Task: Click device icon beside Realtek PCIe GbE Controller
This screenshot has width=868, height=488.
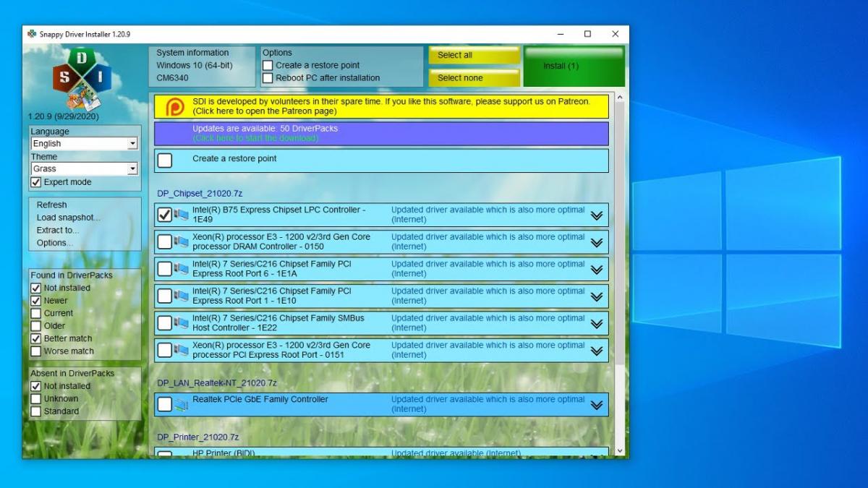Action: point(181,404)
